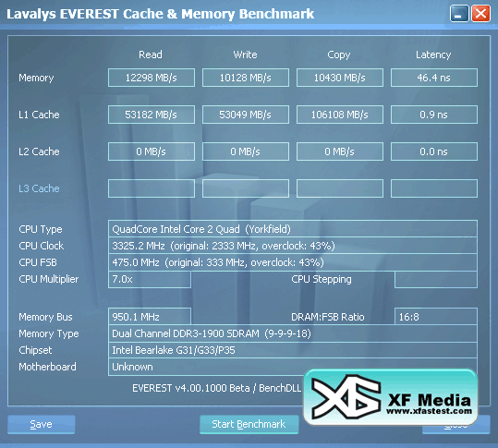
Task: Click the L3 Cache label
Action: point(39,188)
